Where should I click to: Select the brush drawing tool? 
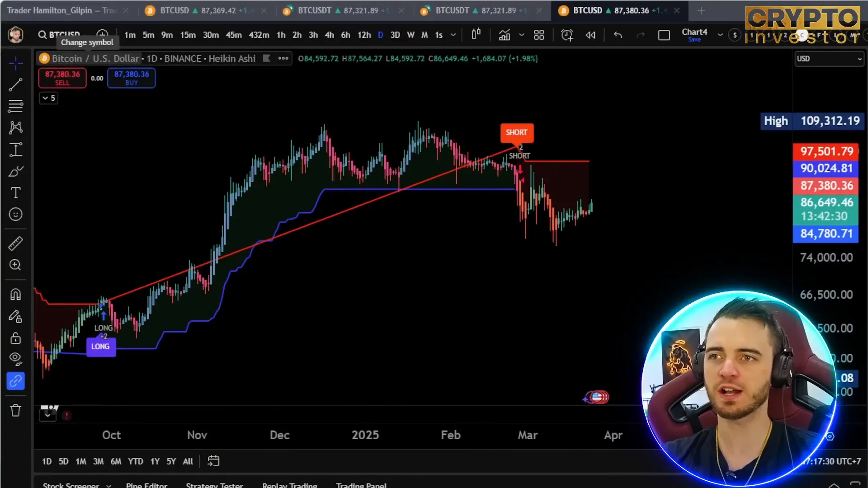(x=16, y=171)
